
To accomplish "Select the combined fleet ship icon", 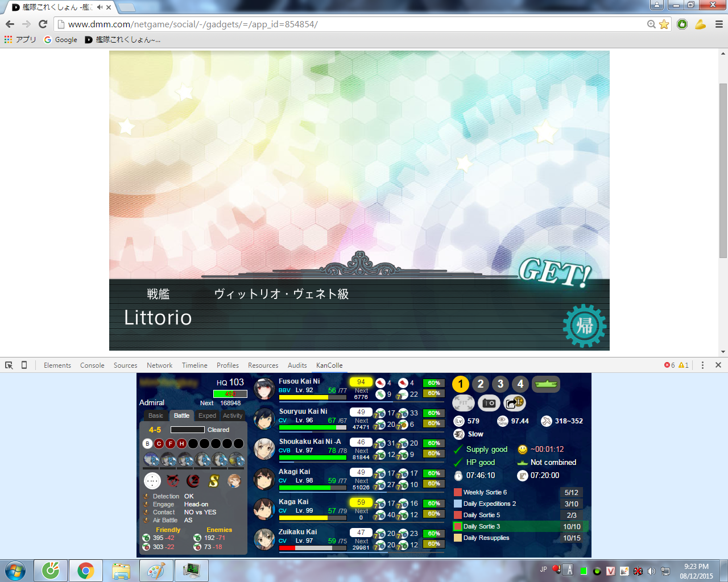I will click(546, 384).
